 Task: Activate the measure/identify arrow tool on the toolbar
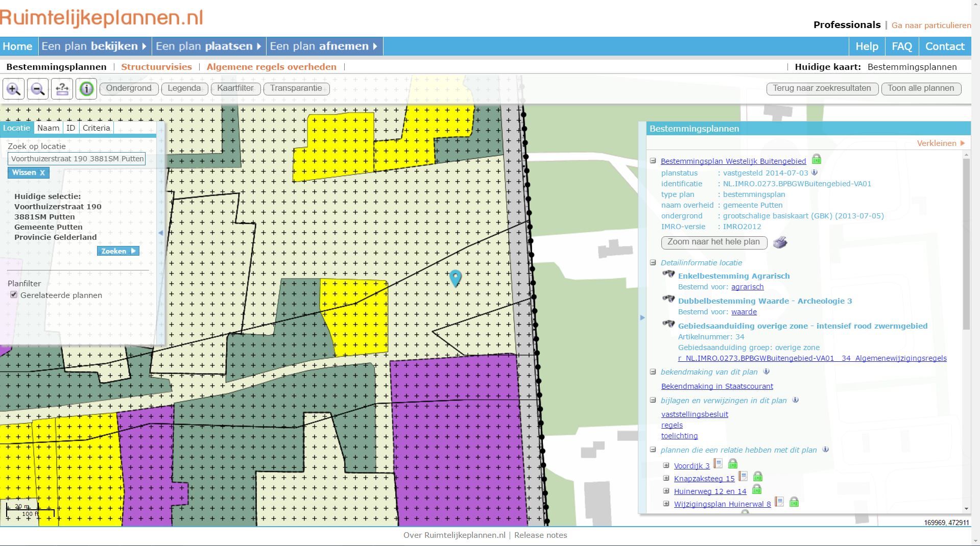click(61, 89)
